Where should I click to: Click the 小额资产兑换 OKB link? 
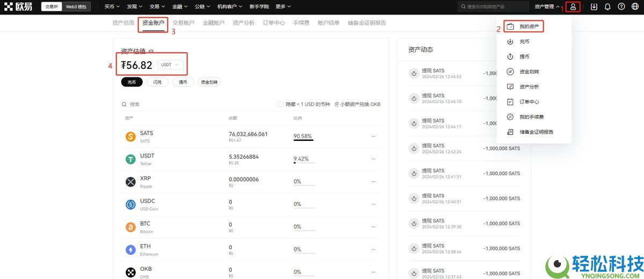pyautogui.click(x=357, y=104)
